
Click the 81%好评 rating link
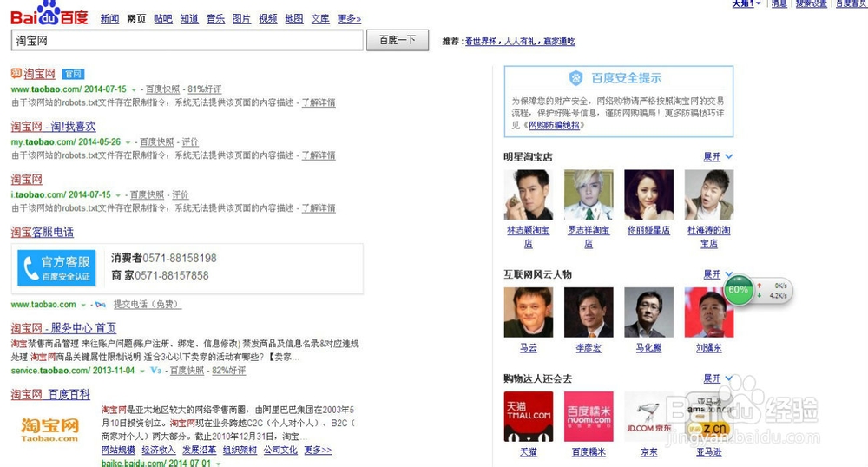[x=204, y=89]
